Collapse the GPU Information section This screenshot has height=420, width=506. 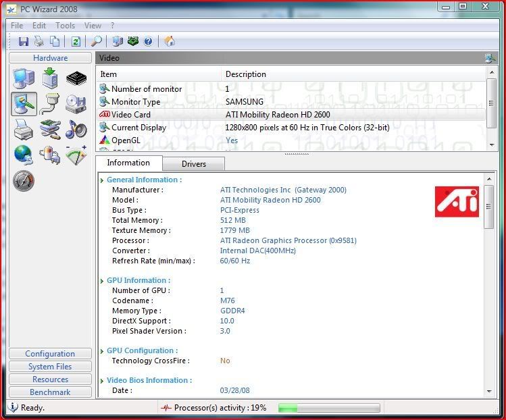(102, 281)
